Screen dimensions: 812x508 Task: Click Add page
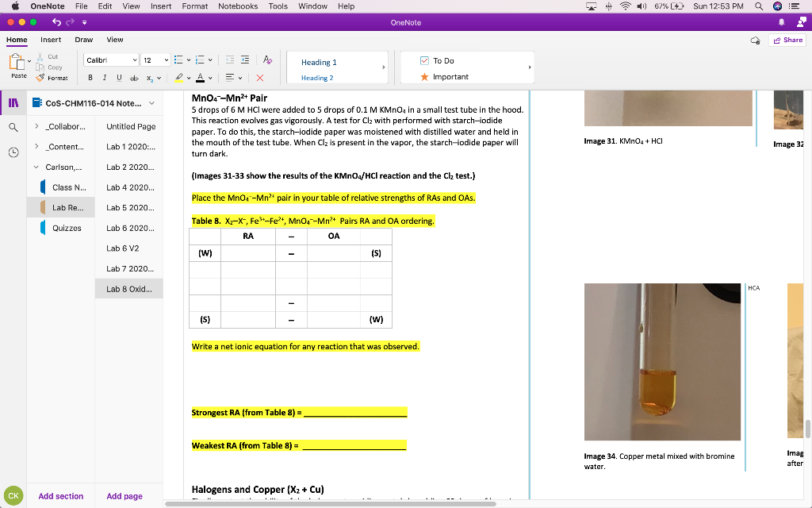(124, 496)
